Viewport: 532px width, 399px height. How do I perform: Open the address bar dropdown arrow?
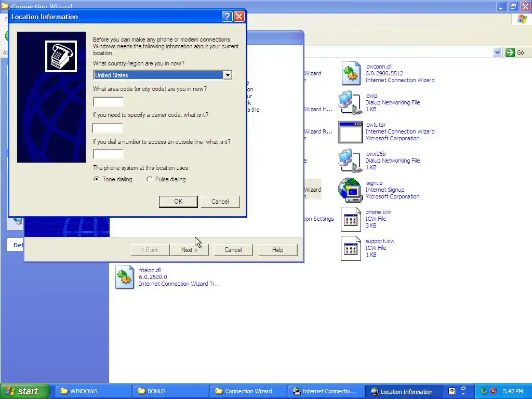(x=497, y=52)
